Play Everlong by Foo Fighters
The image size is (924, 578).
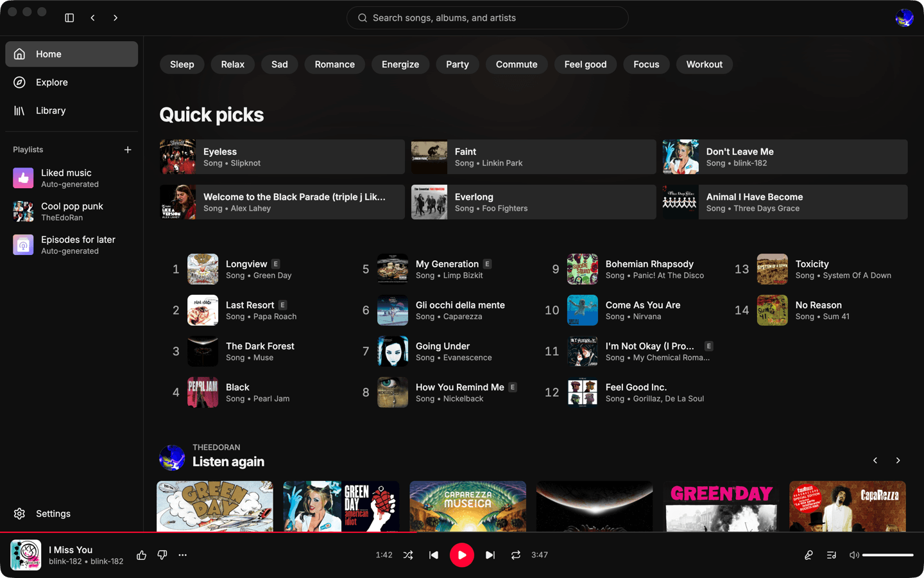pyautogui.click(x=534, y=202)
